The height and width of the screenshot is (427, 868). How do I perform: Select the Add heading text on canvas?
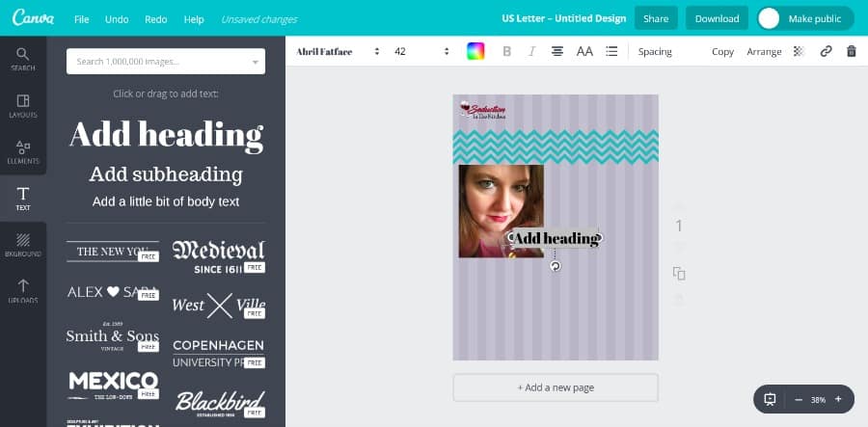click(x=556, y=238)
